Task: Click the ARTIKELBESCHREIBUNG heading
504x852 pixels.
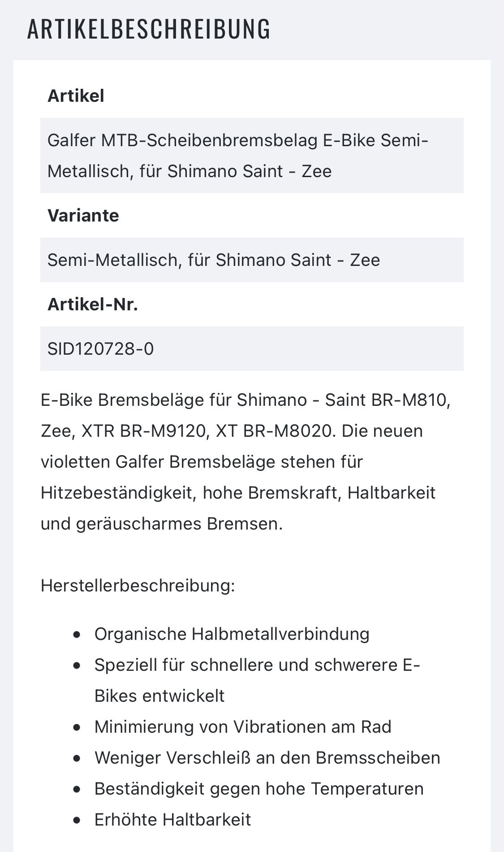Action: [x=149, y=29]
